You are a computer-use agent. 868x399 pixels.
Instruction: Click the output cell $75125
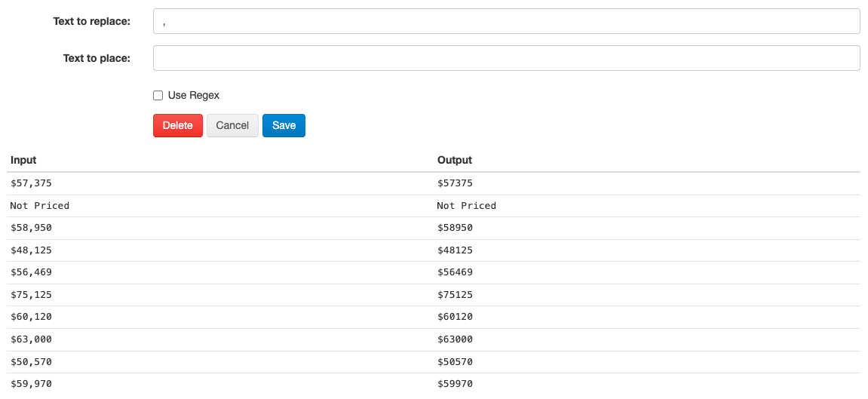455,295
